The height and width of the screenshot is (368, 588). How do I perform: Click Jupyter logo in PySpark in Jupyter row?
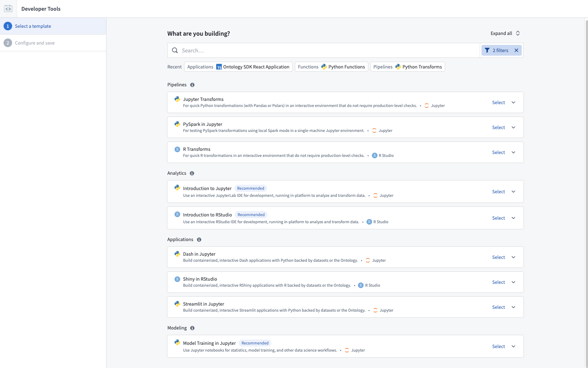point(374,131)
